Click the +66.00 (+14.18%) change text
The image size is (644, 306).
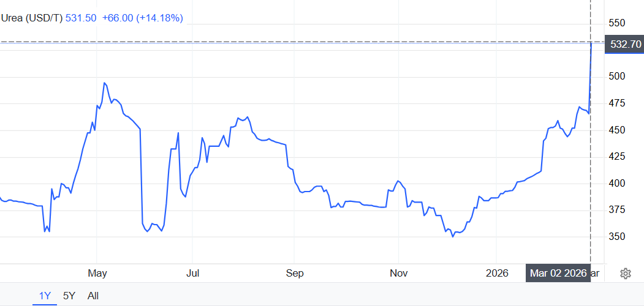(142, 18)
